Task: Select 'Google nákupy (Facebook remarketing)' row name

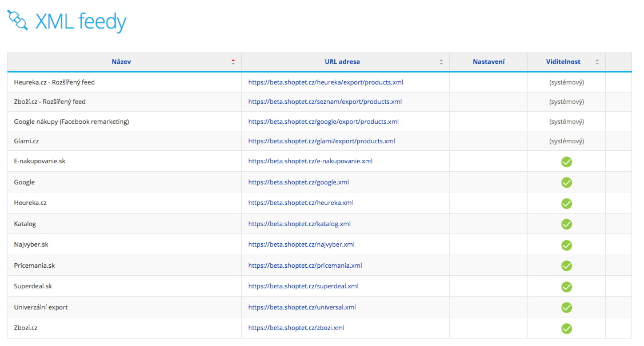Action: click(x=71, y=122)
